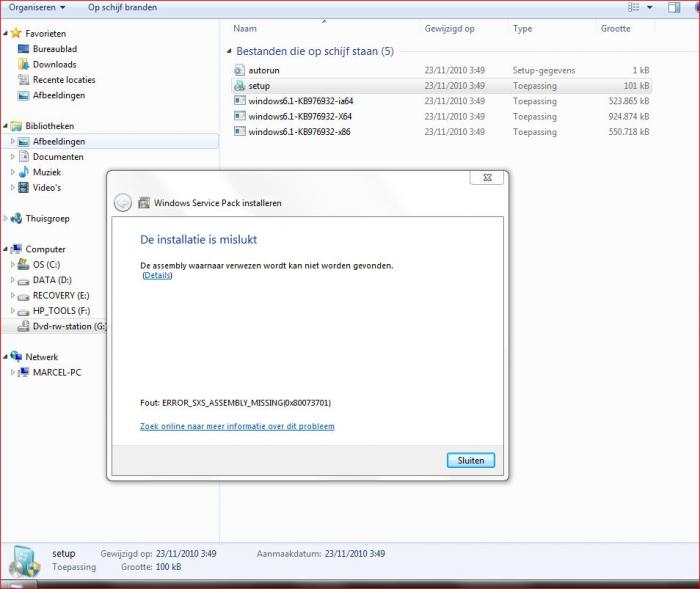
Task: Click the De installatie is mislukt heading
Action: pyautogui.click(x=199, y=240)
